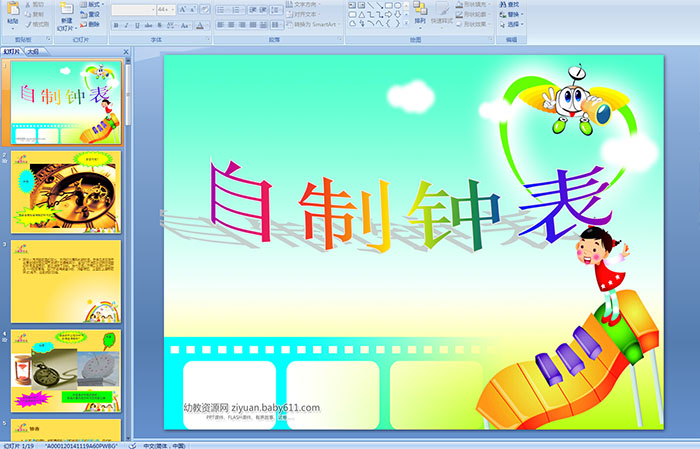This screenshot has height=449, width=700.
Task: Expand the slide Layout (版式) dropdown
Action: click(91, 4)
